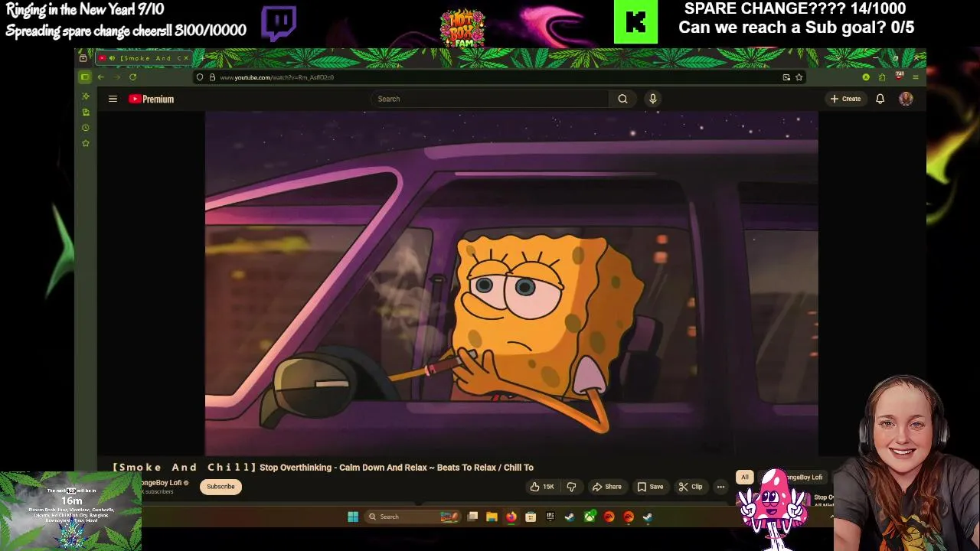Click the YouTube search box
Image resolution: width=980 pixels, height=551 pixels.
tap(490, 99)
